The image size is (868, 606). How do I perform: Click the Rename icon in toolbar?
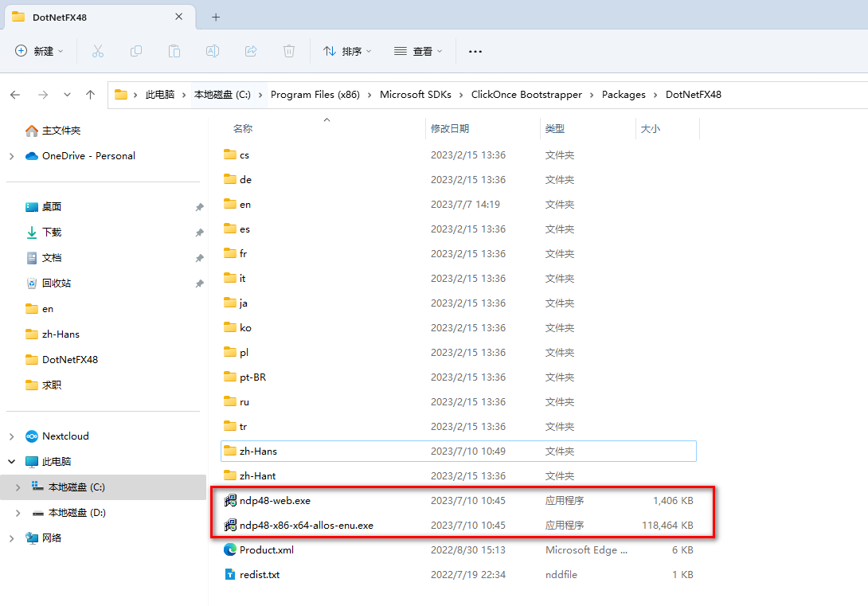[213, 51]
